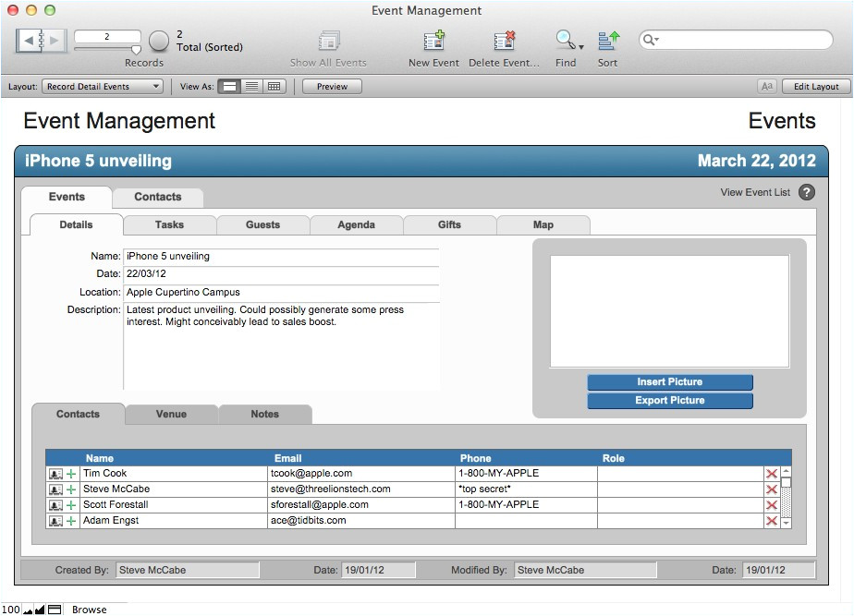Click the event Location field
This screenshot has width=854, height=616.
(281, 293)
